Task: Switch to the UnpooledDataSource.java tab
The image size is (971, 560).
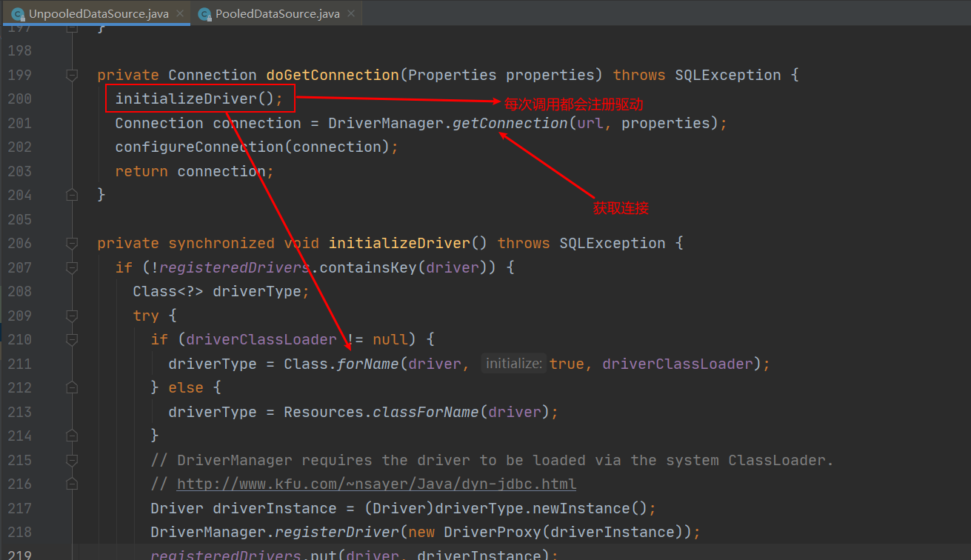Action: pyautogui.click(x=99, y=13)
